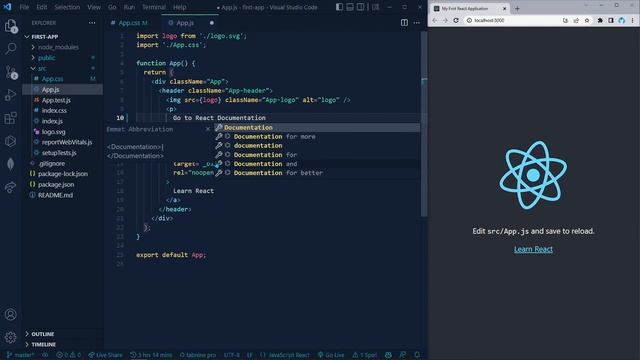Image resolution: width=640 pixels, height=360 pixels.
Task: Open the Extensions view
Action: click(x=11, y=118)
